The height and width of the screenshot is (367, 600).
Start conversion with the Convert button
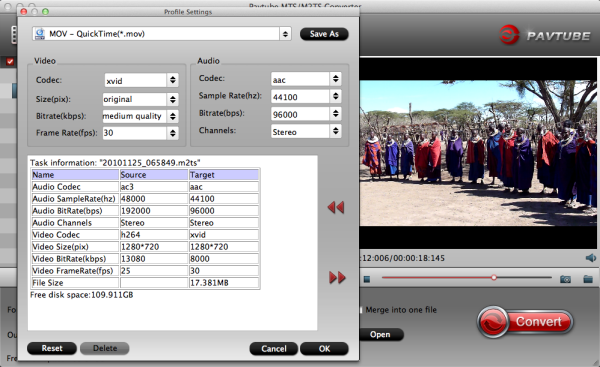coord(525,321)
